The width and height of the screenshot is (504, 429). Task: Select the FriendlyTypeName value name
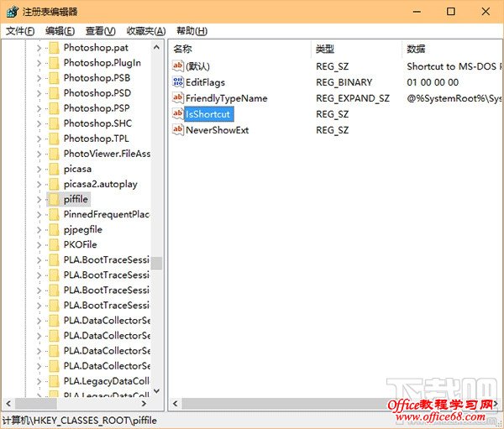tap(227, 98)
